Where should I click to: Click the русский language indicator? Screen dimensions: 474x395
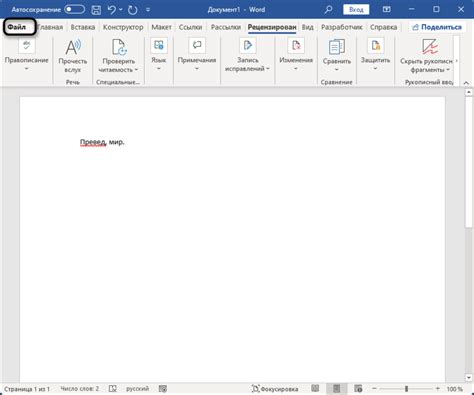pyautogui.click(x=137, y=389)
